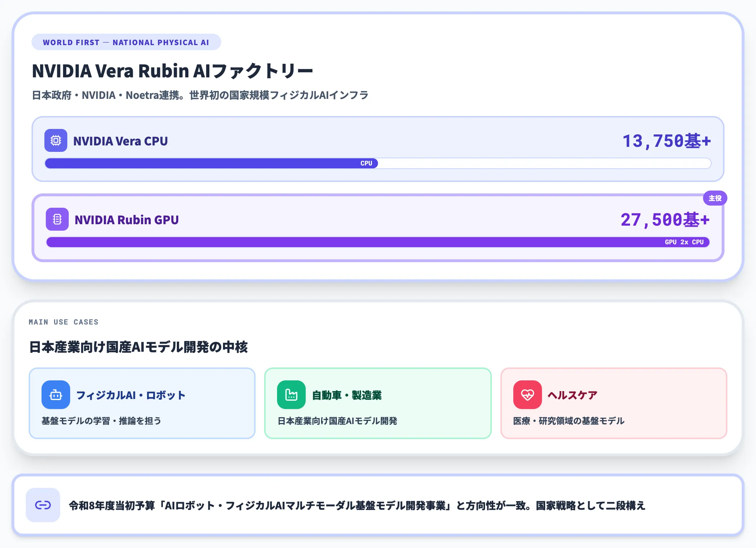Click the 令和8年度当初予算 note text
756x548 pixels.
pos(357,505)
